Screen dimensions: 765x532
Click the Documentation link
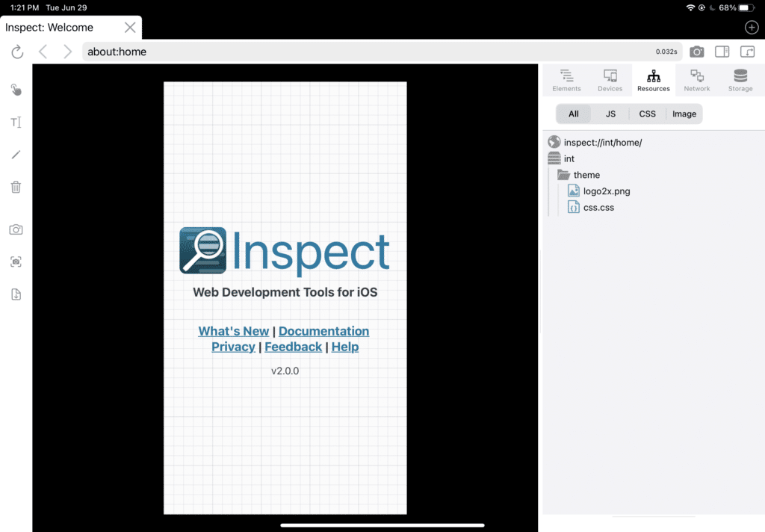[323, 331]
